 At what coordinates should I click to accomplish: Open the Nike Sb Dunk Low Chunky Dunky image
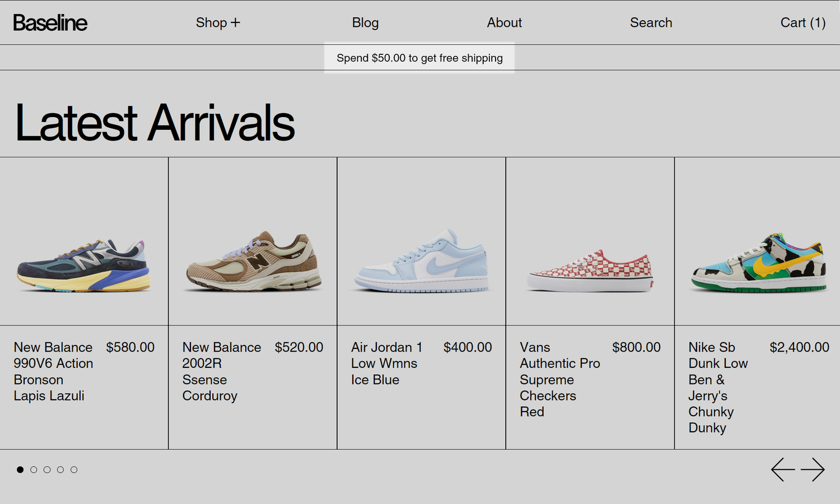(758, 241)
